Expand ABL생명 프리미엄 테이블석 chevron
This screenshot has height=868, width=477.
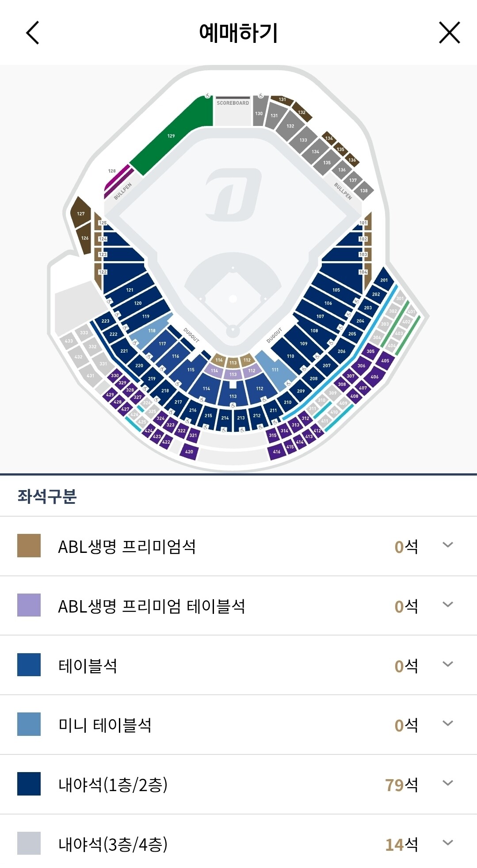point(447,605)
